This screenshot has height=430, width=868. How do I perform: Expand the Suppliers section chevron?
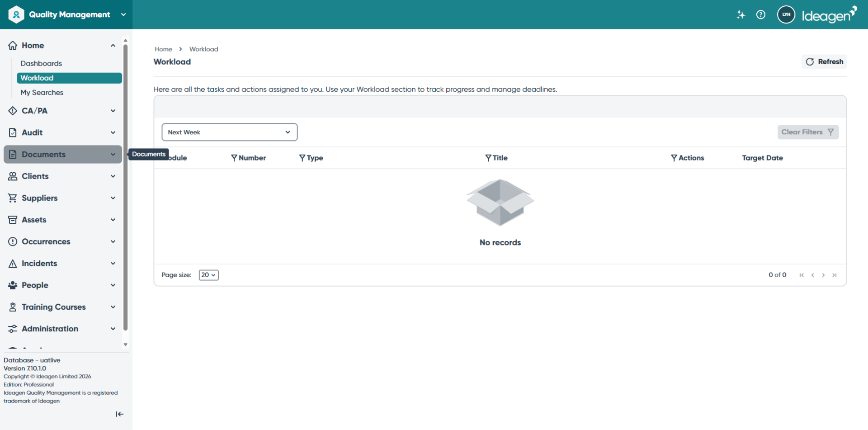(113, 198)
